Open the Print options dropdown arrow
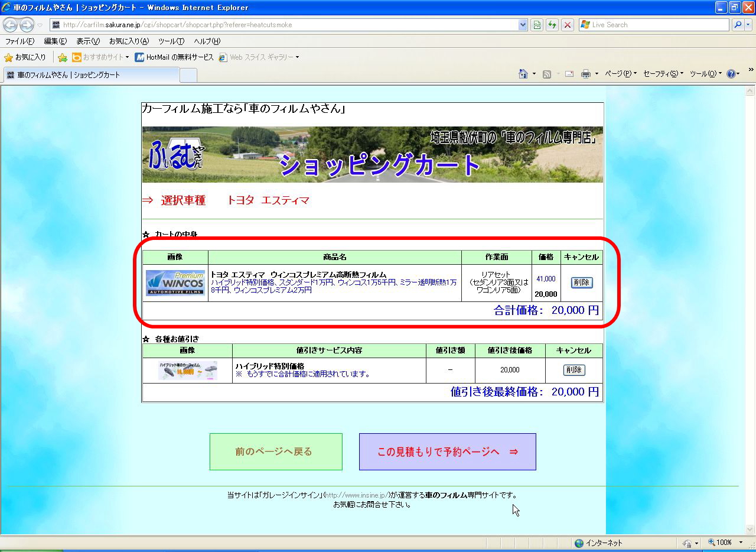 click(x=597, y=74)
